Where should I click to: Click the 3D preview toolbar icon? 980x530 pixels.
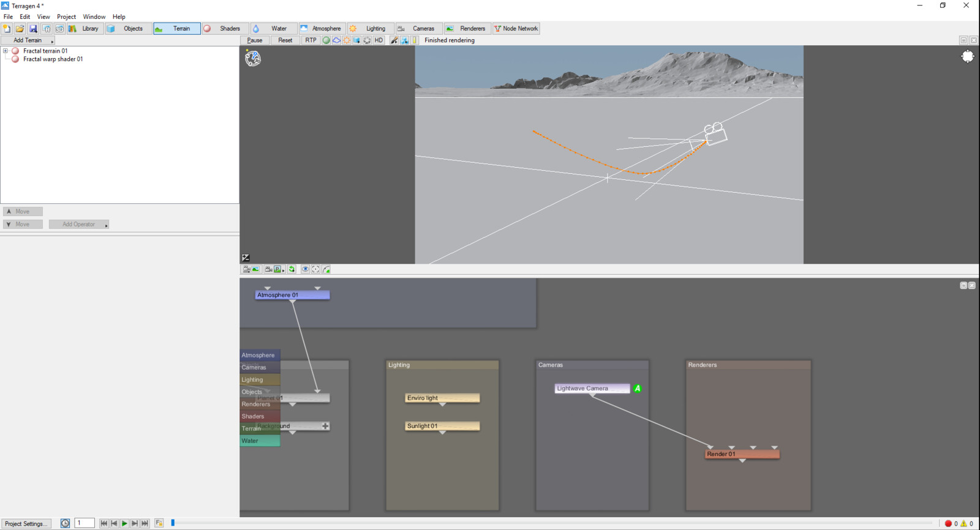tap(59, 28)
